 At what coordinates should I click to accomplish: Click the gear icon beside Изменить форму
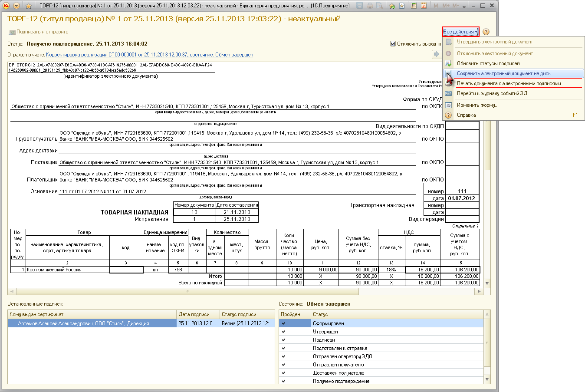449,105
